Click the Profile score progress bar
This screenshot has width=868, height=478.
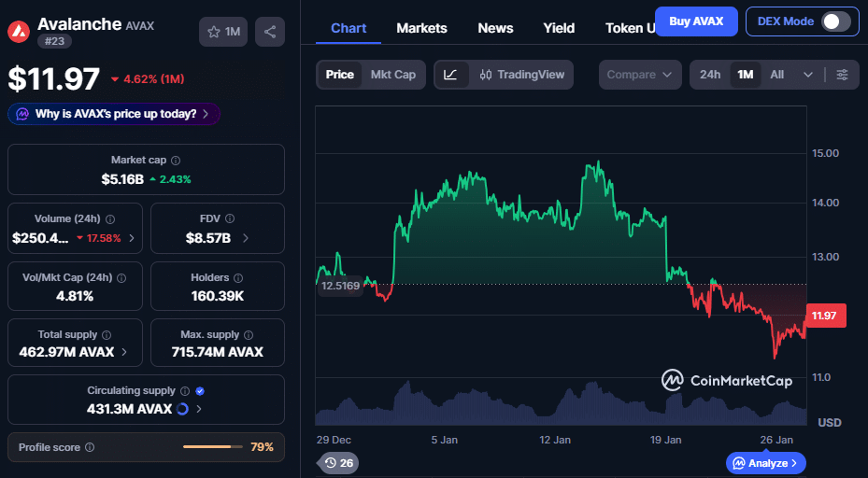pos(210,447)
